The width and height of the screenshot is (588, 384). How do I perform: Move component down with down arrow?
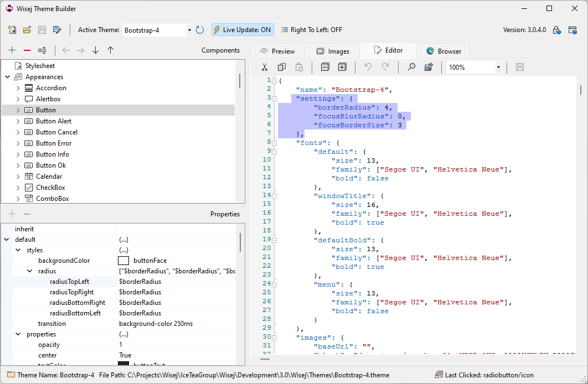click(x=96, y=50)
